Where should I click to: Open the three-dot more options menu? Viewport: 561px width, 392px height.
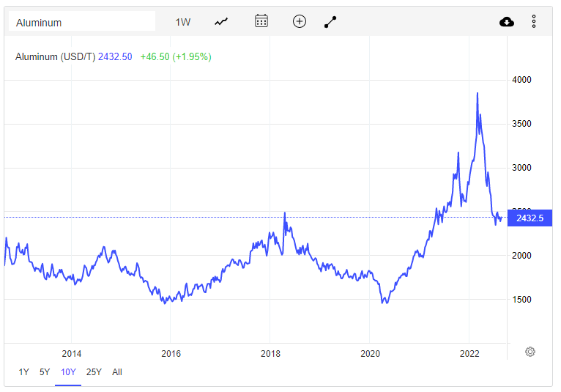(534, 21)
